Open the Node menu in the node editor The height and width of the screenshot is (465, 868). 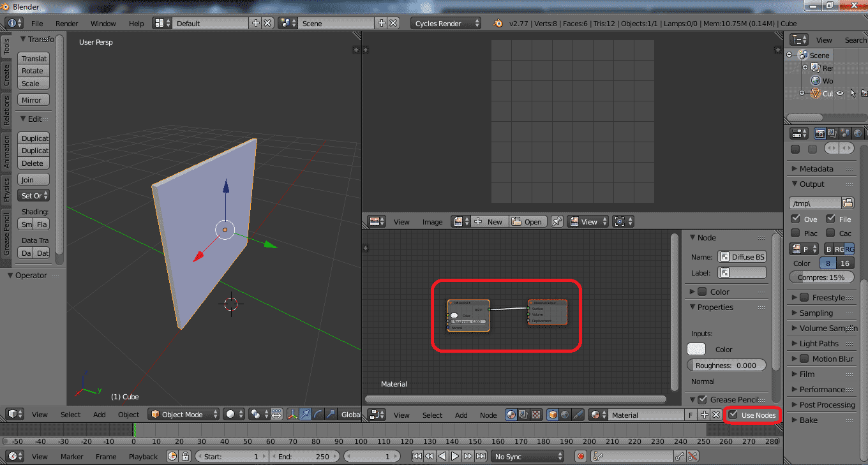coord(488,415)
